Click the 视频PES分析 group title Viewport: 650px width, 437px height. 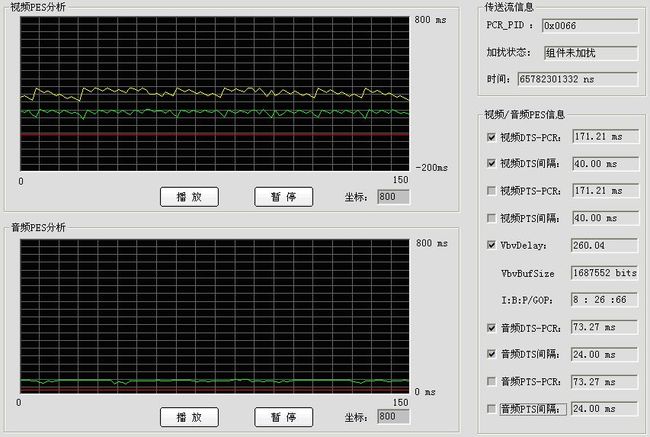tap(37, 7)
